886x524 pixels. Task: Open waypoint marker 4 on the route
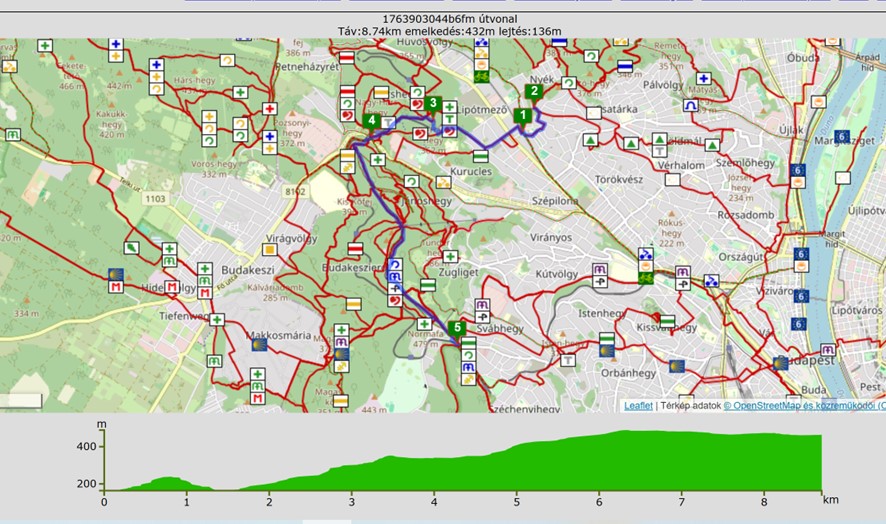click(x=372, y=121)
